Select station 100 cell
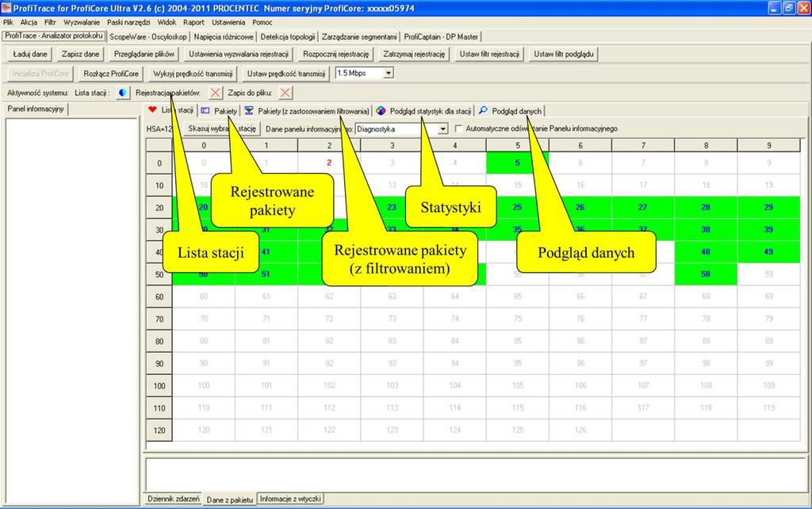Image resolution: width=812 pixels, height=509 pixels. [x=204, y=385]
